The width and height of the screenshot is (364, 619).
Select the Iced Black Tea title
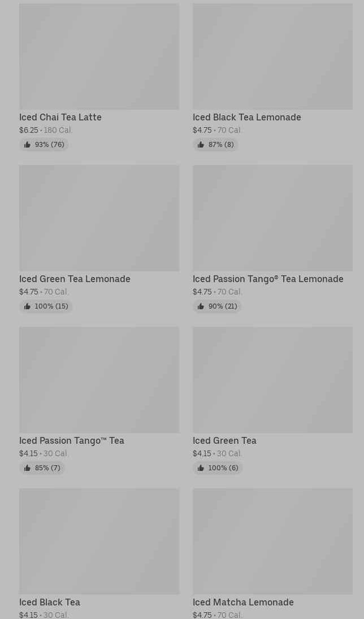tap(50, 602)
